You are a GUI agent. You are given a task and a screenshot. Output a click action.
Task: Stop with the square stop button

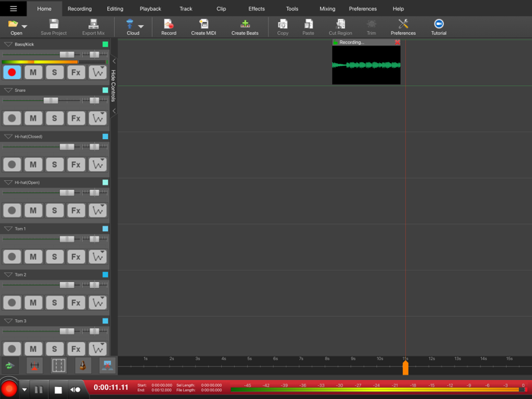coord(58,390)
